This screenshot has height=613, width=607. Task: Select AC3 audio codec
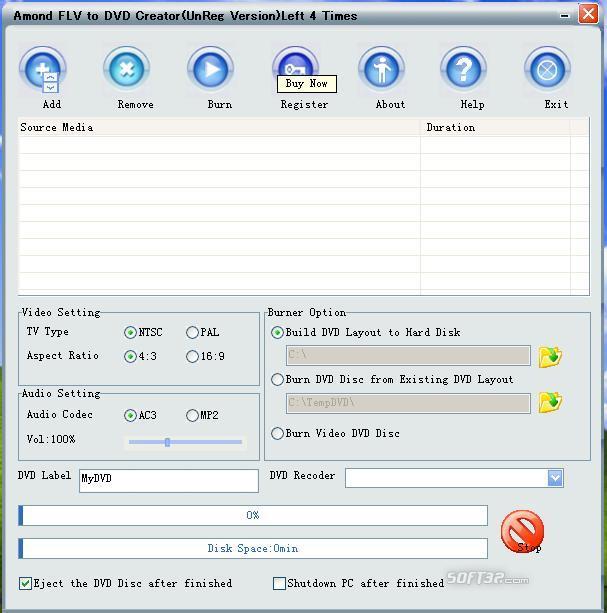[x=130, y=415]
